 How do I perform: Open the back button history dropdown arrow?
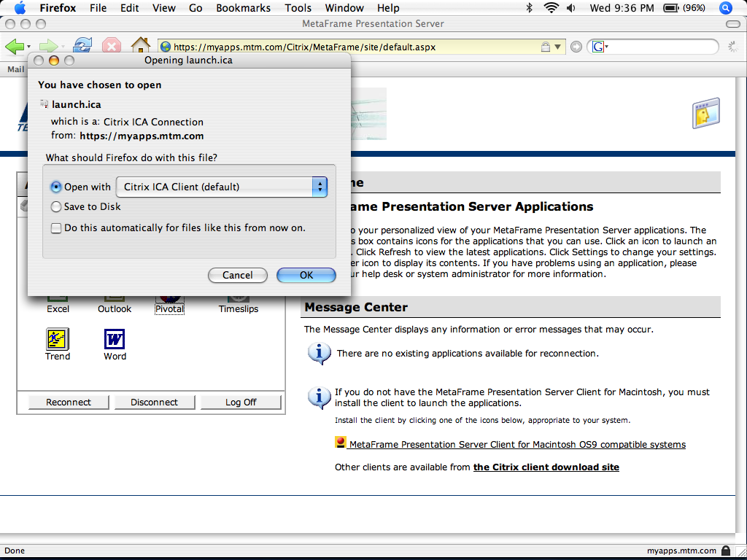29,47
